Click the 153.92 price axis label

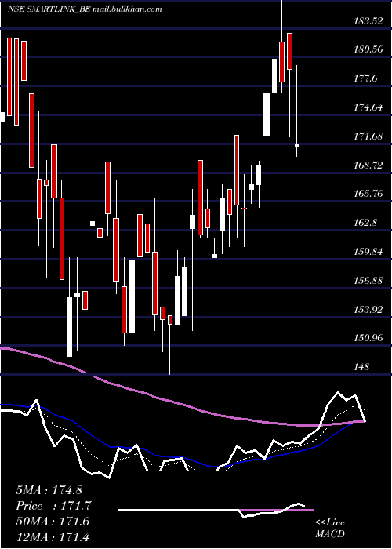pos(368,310)
